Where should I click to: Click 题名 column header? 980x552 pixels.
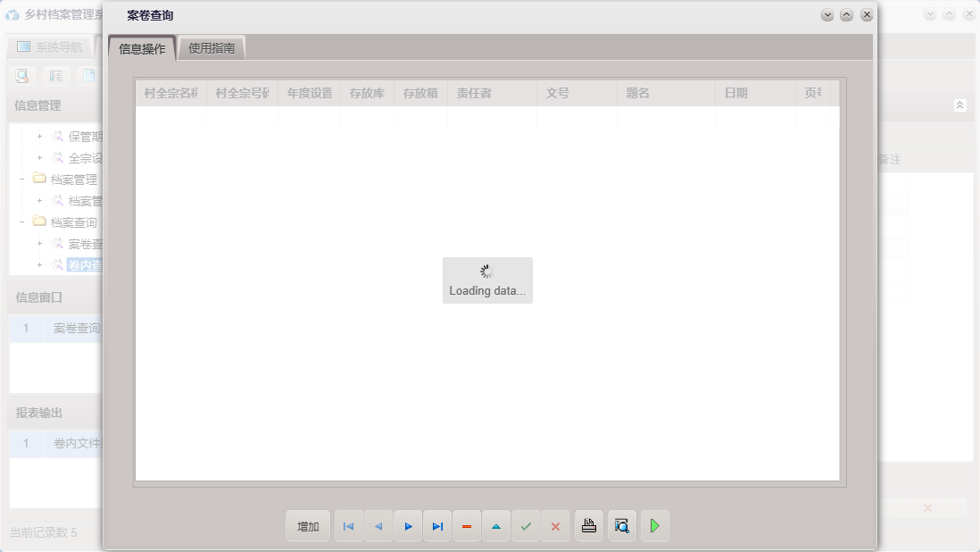click(x=666, y=93)
